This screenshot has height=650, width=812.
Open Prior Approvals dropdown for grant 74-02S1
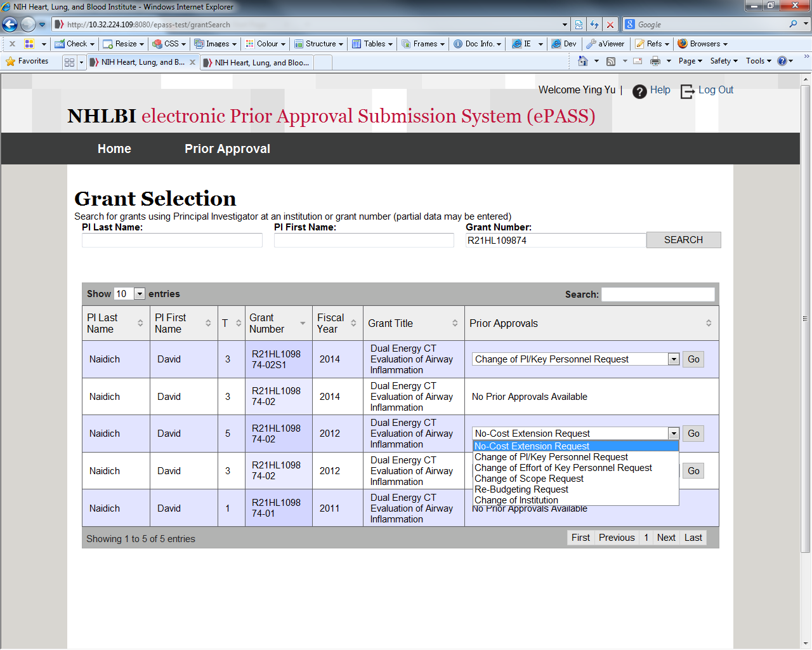(576, 359)
